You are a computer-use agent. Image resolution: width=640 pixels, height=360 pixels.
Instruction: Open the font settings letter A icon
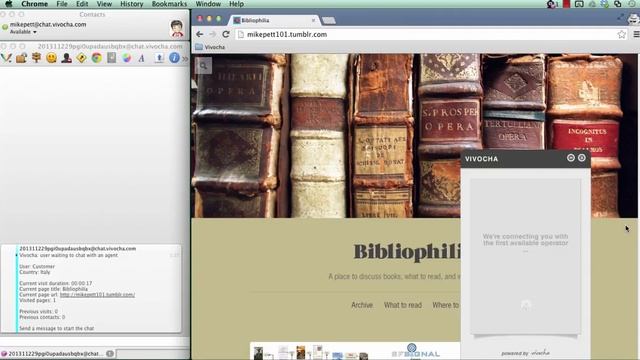[142, 58]
